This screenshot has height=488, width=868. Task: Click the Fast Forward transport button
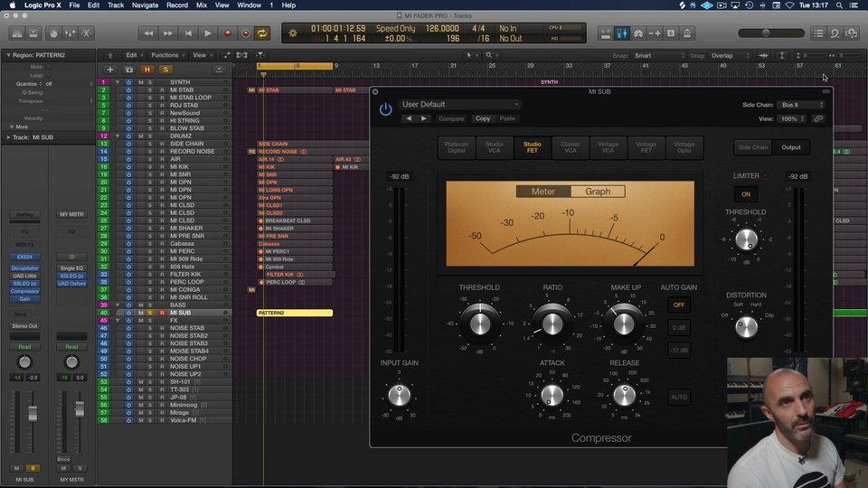point(168,33)
